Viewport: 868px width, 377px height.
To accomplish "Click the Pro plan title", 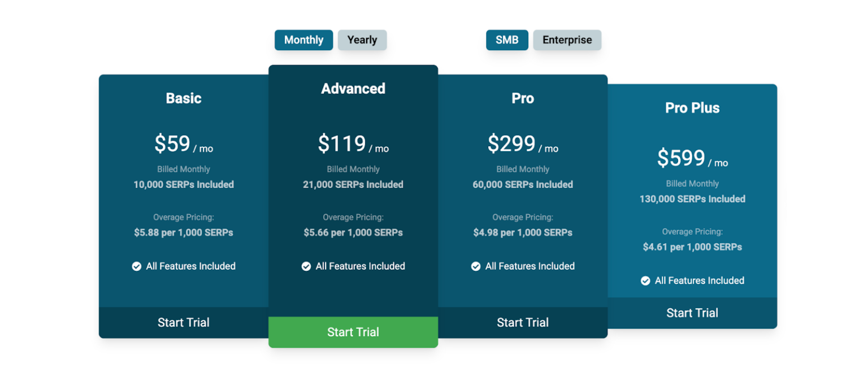I will point(523,98).
